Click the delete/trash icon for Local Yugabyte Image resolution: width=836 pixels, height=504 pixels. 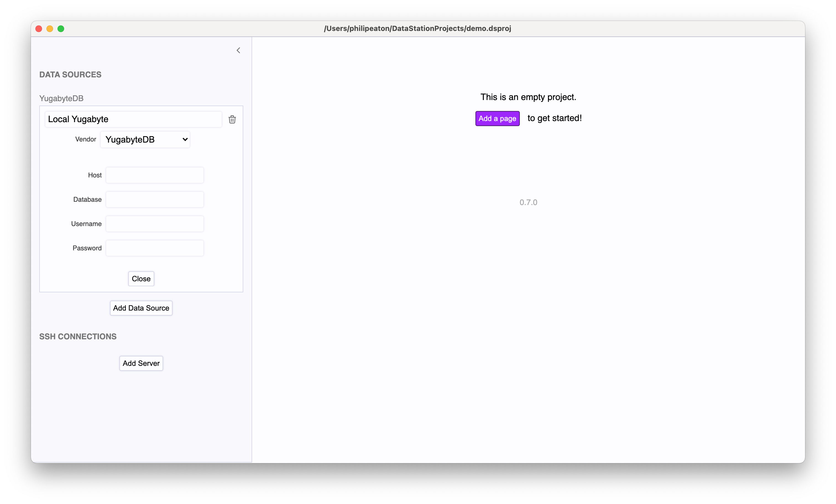coord(232,119)
